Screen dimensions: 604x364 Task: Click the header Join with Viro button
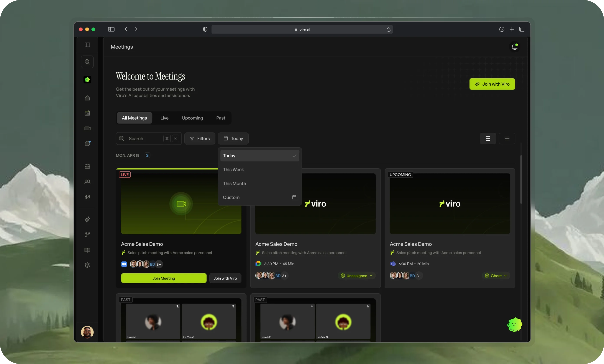click(492, 84)
